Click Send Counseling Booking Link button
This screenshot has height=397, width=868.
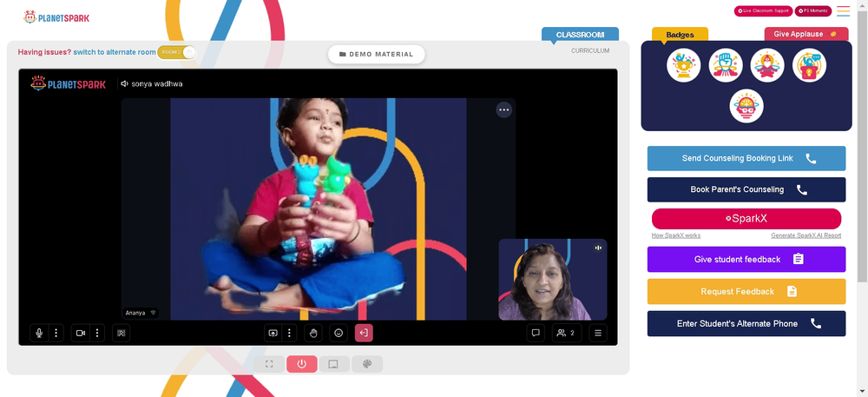point(746,158)
